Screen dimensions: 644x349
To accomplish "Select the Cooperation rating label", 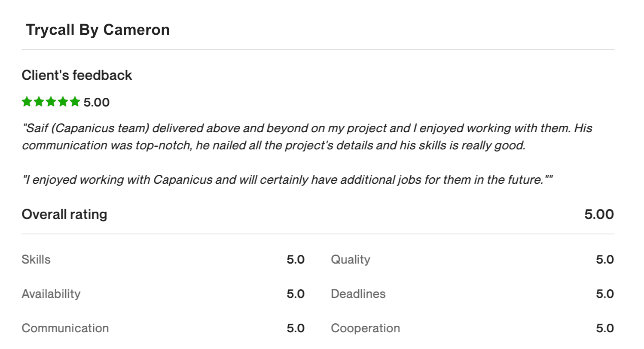I will (x=366, y=328).
